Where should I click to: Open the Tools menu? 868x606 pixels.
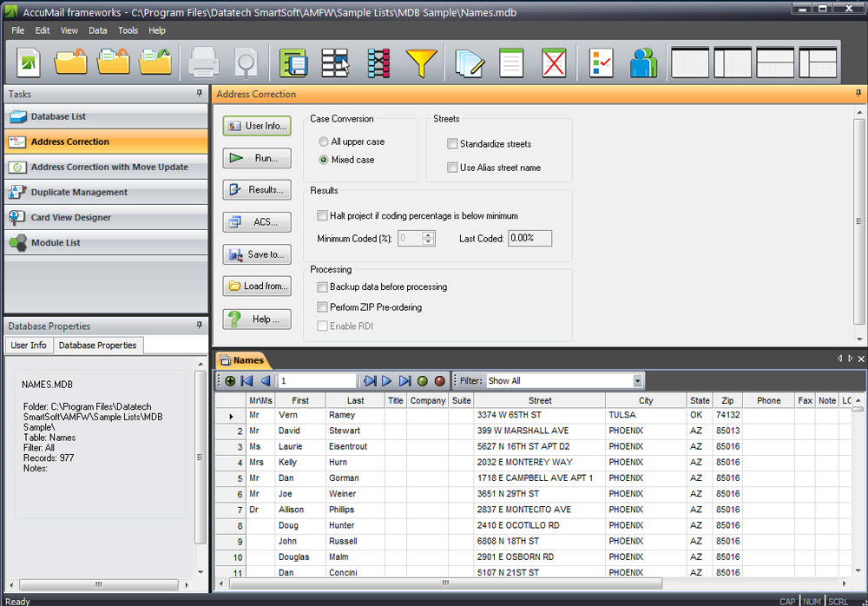click(128, 30)
